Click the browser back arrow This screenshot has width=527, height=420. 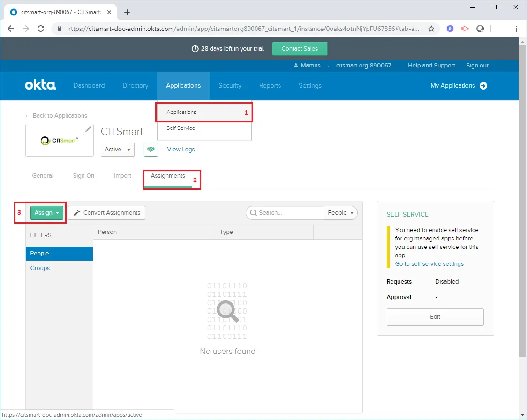[x=11, y=29]
